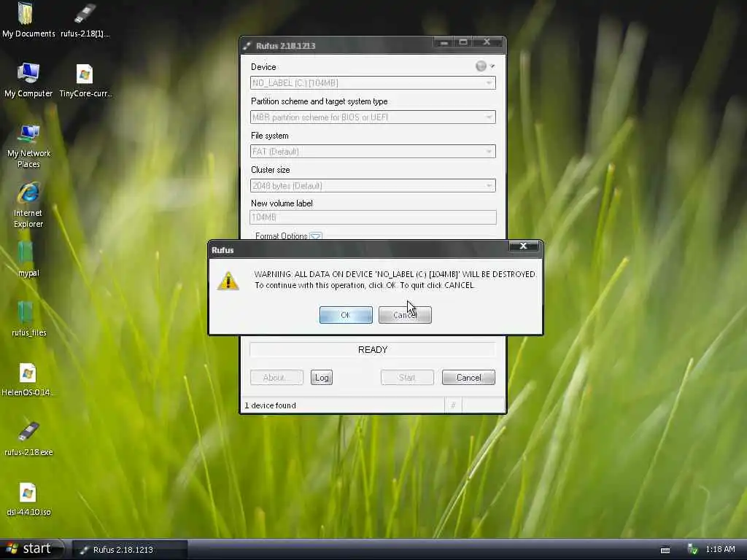Click the yellow warning triangle icon
747x560 pixels.
point(228,281)
